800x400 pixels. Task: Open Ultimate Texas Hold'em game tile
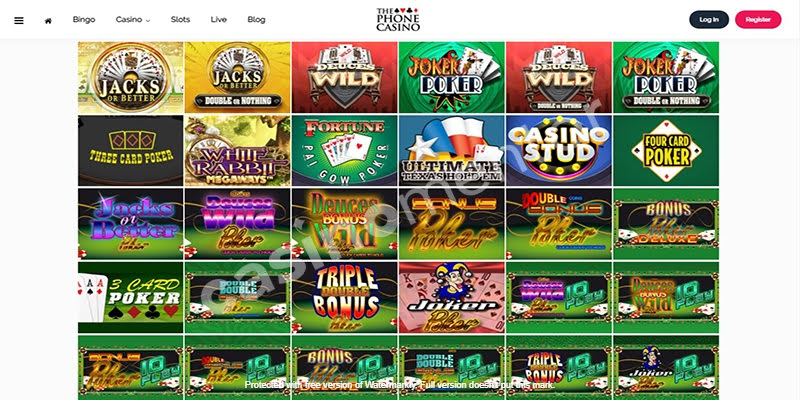(x=452, y=151)
